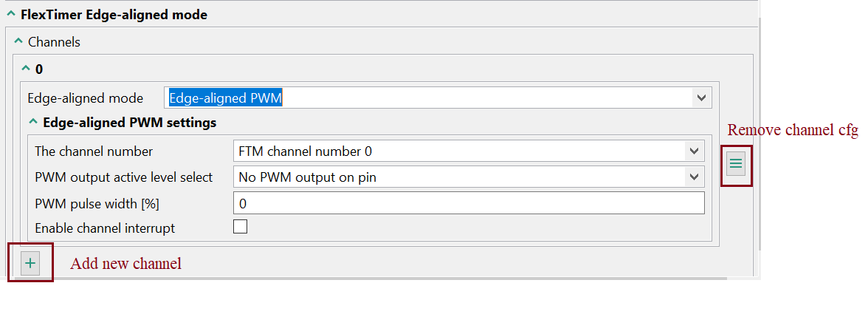Collapse the Channels section chevron
Image resolution: width=868 pixels, height=314 pixels.
coord(18,42)
